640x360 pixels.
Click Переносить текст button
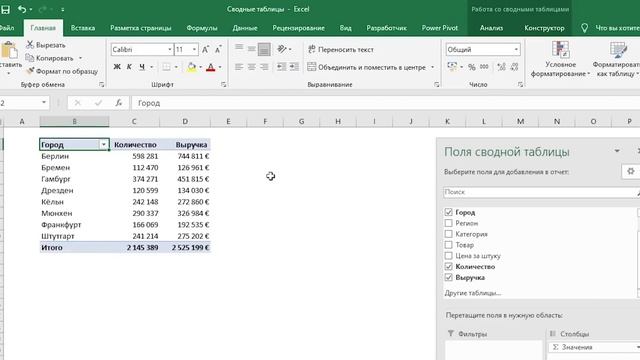[x=341, y=49]
